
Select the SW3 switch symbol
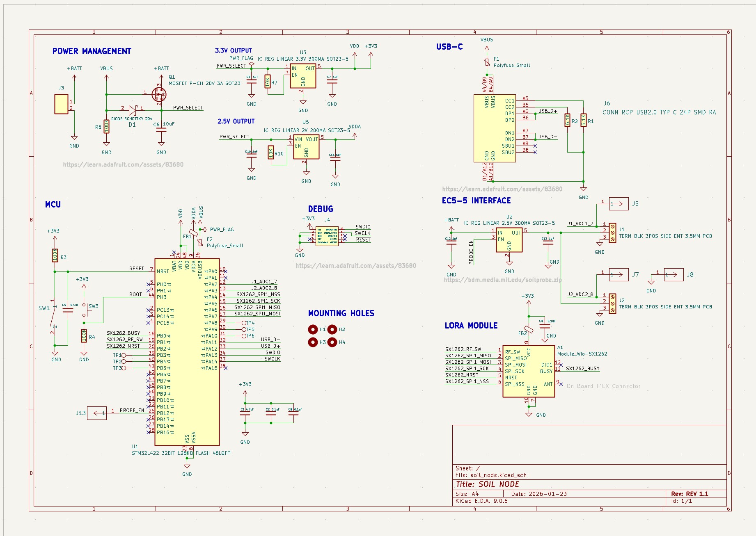point(85,310)
